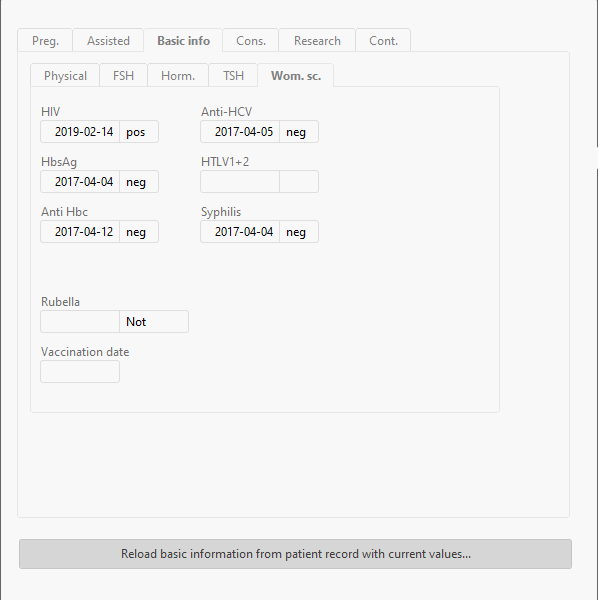Switch to the Preg. tab
This screenshot has width=598, height=600.
[45, 40]
